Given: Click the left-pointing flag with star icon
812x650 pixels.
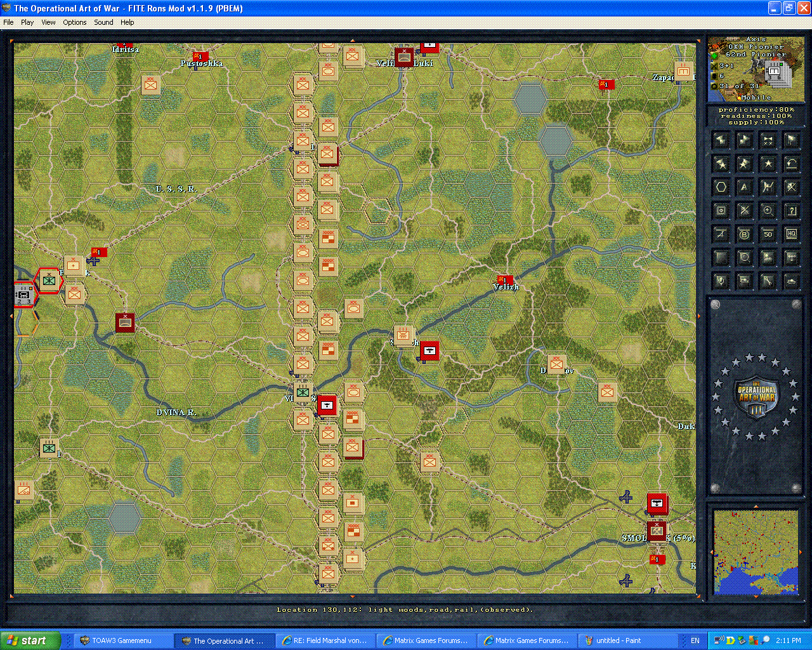Looking at the screenshot, I should point(721,164).
